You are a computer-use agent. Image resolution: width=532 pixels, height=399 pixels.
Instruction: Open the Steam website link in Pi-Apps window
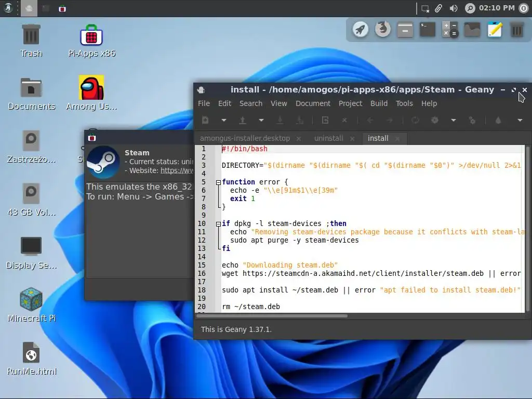(x=177, y=170)
